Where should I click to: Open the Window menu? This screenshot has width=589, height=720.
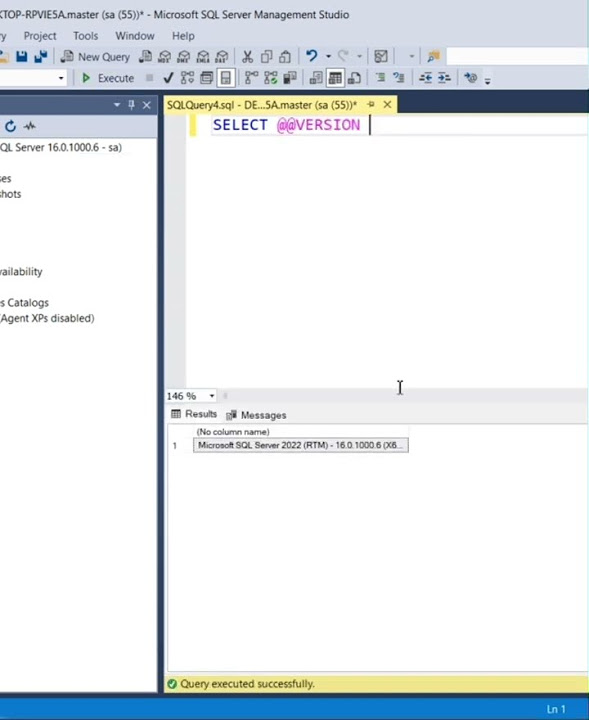135,36
